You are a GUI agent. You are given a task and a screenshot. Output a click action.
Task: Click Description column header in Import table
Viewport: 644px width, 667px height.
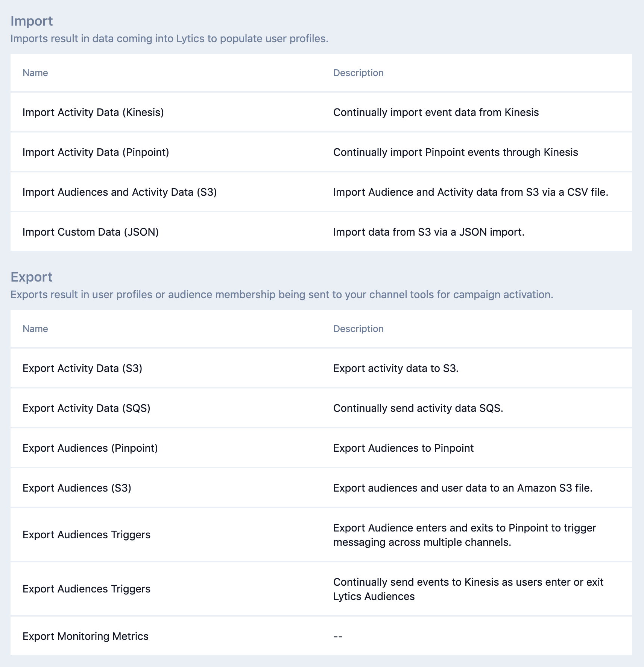tap(358, 73)
